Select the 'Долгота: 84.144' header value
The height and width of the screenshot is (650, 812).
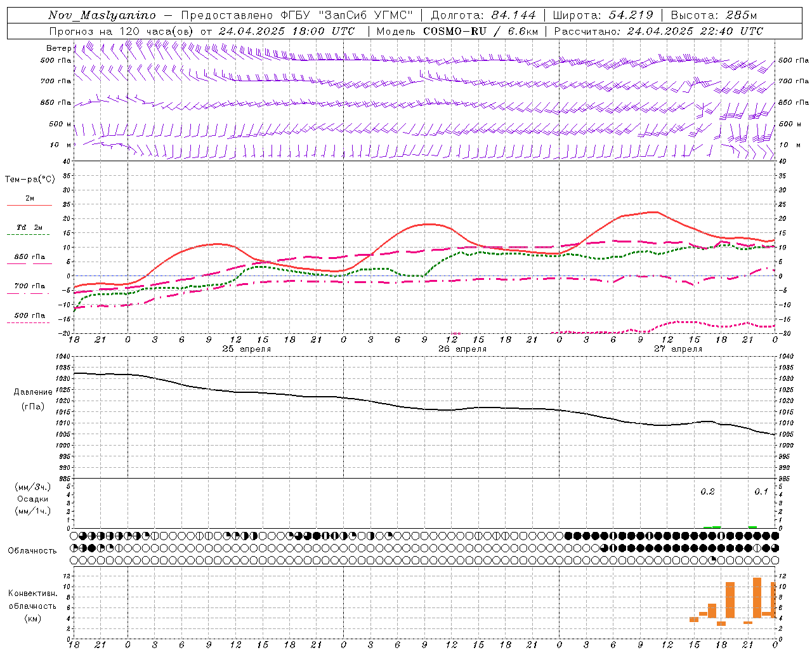tap(483, 15)
